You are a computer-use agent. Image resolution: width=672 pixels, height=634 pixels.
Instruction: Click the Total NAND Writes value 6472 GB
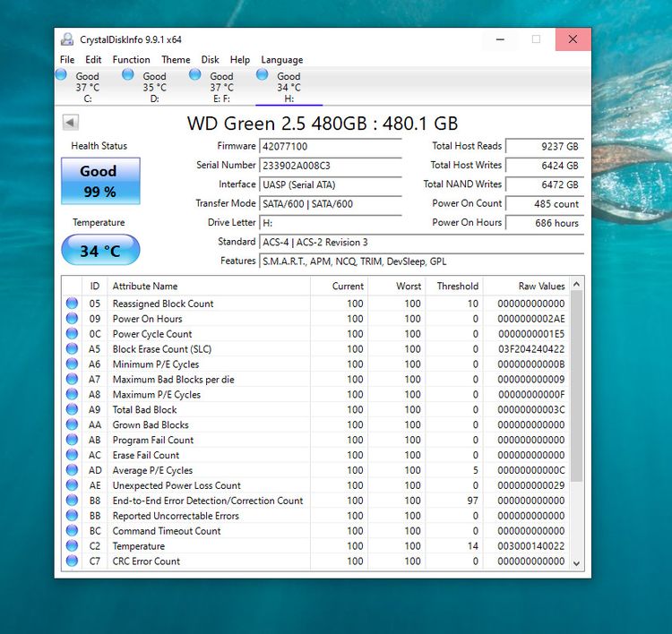click(544, 184)
